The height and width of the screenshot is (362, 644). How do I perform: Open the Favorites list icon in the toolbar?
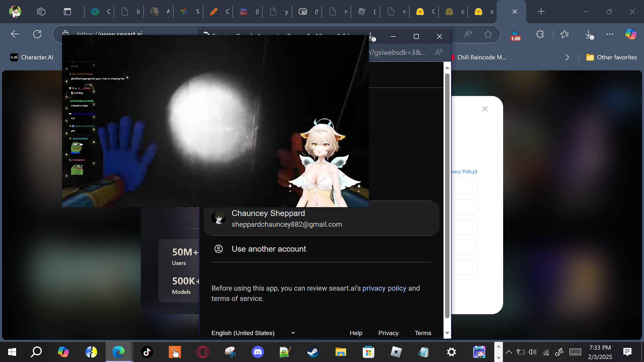click(565, 34)
